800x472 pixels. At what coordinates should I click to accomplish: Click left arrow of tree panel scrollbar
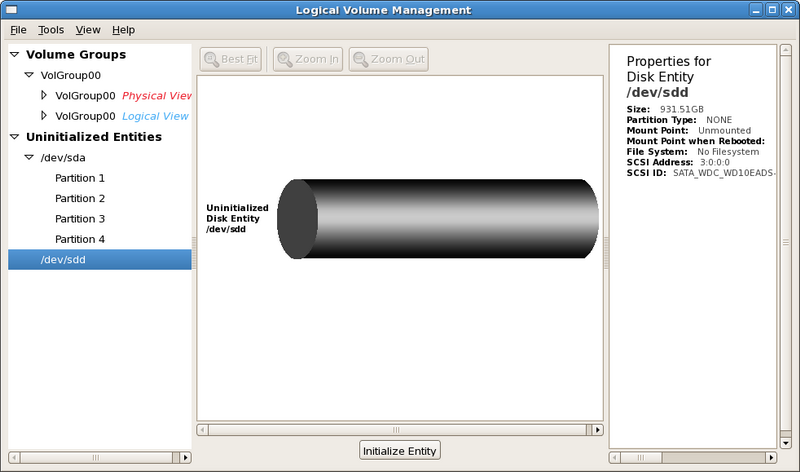14,457
